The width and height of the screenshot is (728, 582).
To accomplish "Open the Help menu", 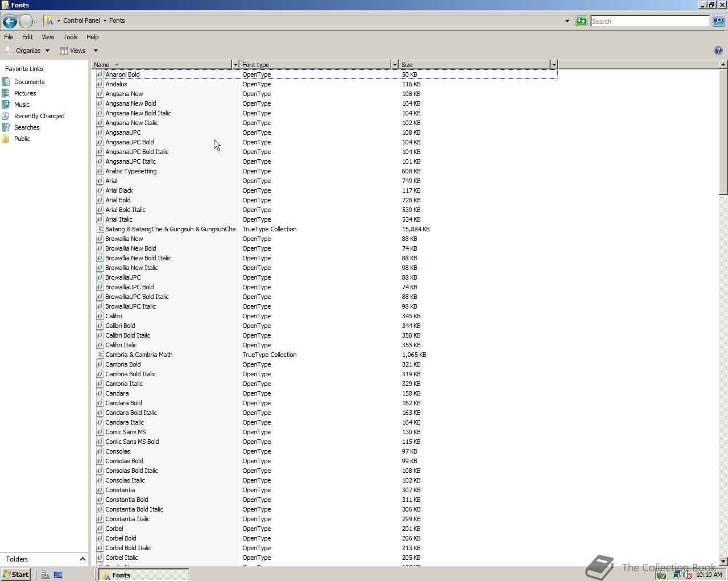I will [93, 37].
